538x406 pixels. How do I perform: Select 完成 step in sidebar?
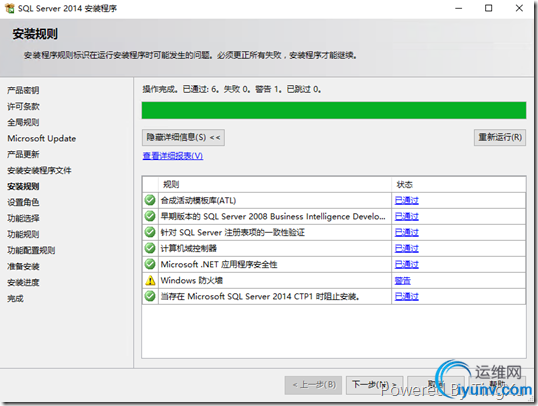click(x=15, y=299)
